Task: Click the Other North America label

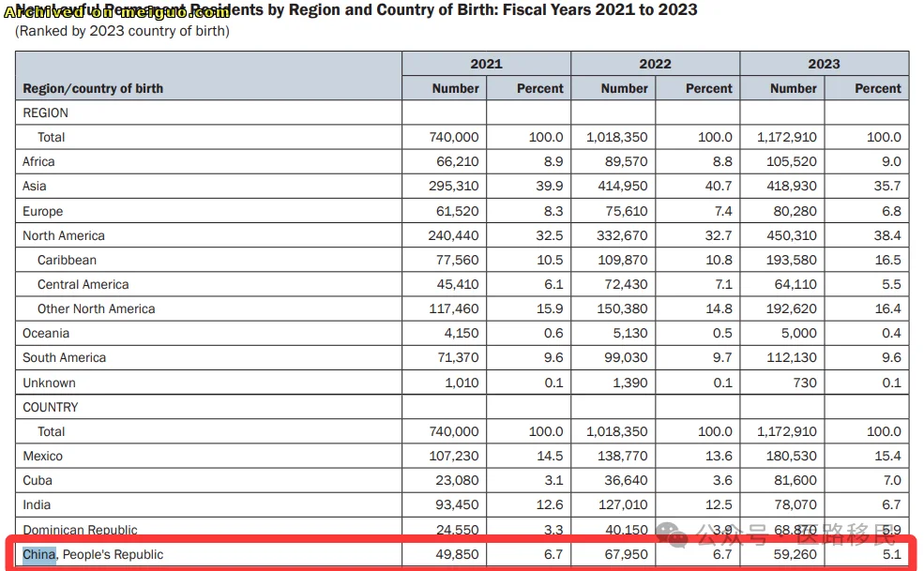Action: [96, 308]
